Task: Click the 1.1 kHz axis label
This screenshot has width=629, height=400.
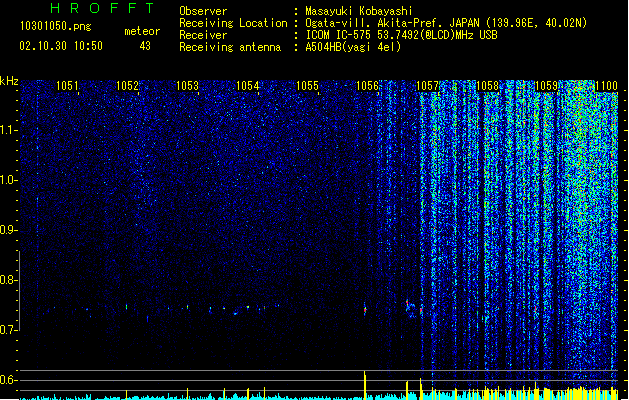Action: click(9, 130)
